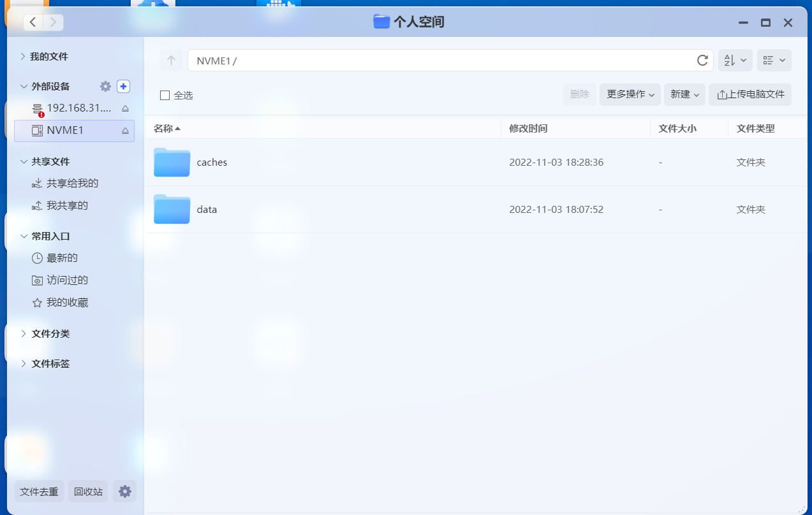Eject the 192.168.31 network device
The width and height of the screenshot is (812, 515).
[126, 108]
